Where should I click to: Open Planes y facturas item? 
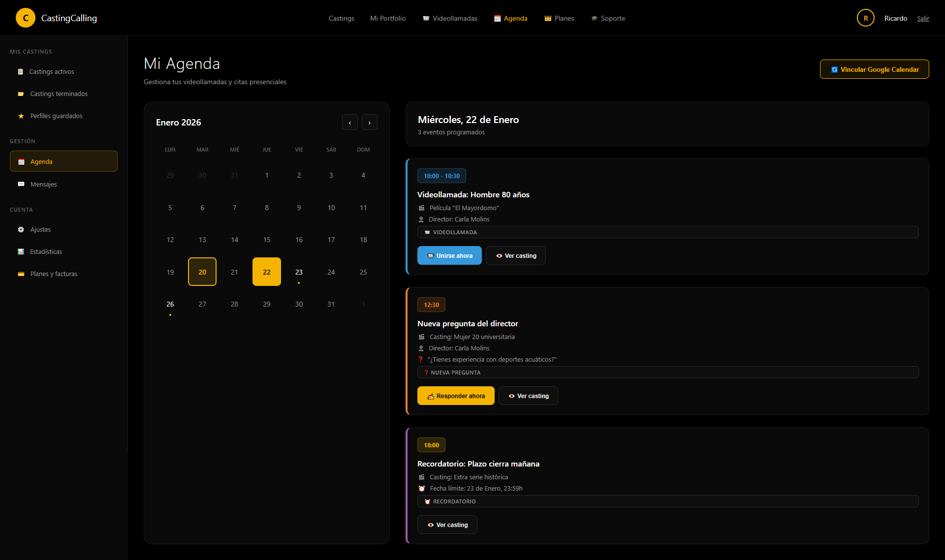[x=54, y=274]
